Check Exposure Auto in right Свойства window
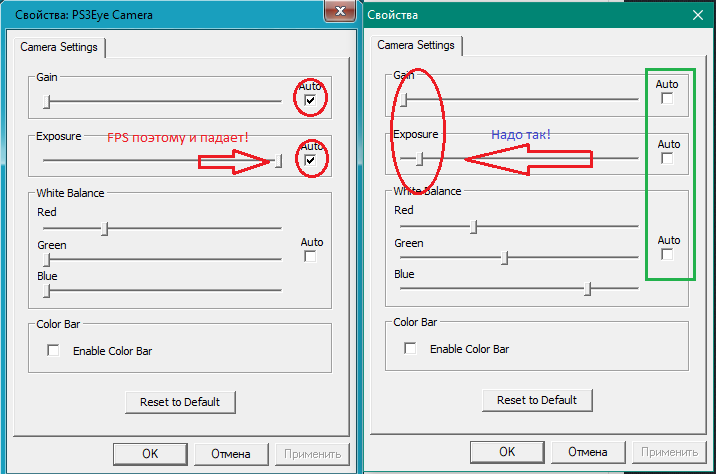This screenshot has height=474, width=716. [x=667, y=158]
